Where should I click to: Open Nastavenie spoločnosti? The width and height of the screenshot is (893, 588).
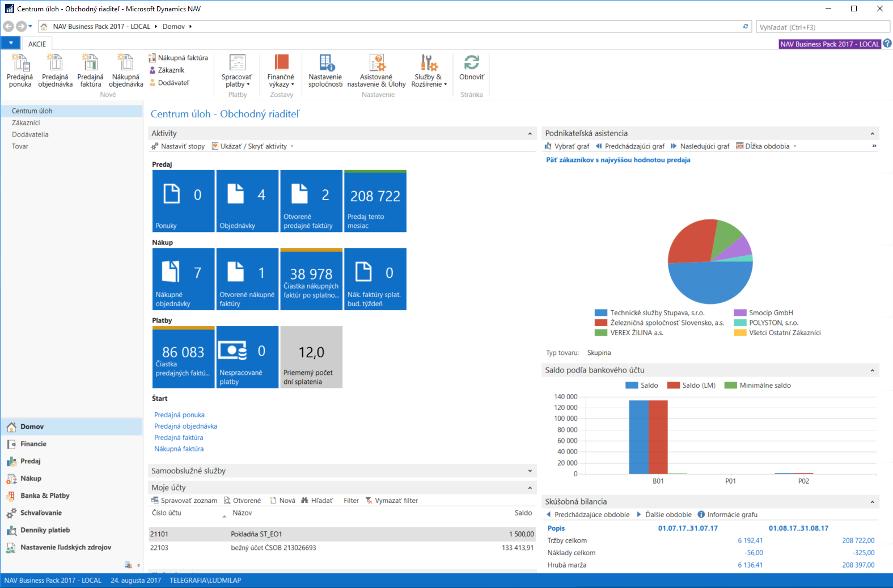point(325,70)
